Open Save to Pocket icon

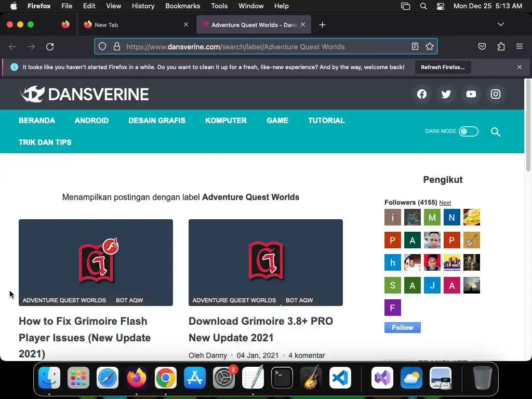(482, 46)
